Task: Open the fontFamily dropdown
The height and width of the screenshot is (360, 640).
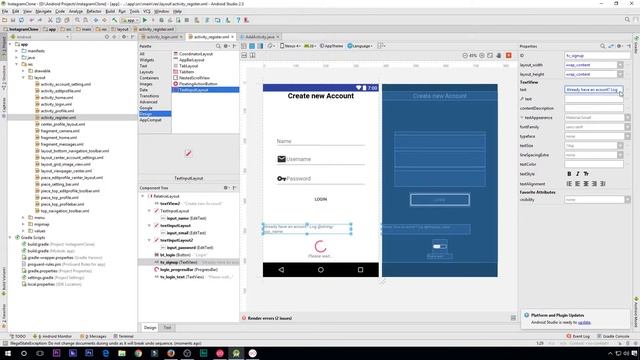Action: coord(627,127)
